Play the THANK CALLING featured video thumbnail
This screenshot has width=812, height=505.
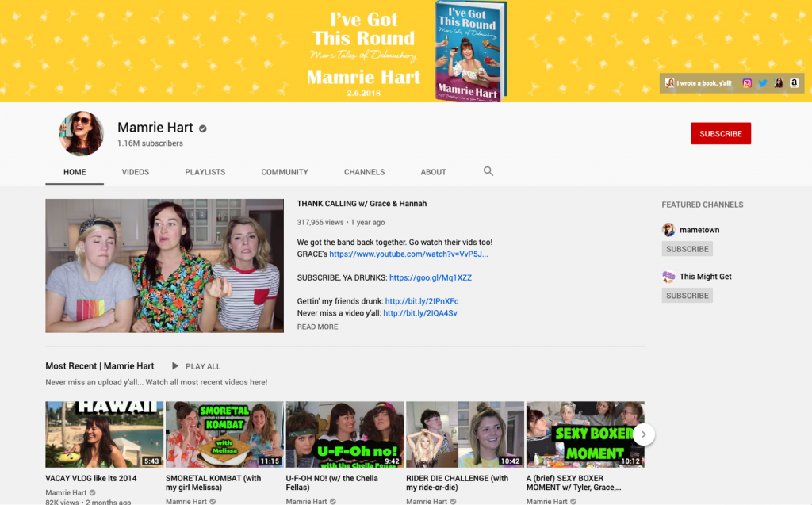[165, 266]
